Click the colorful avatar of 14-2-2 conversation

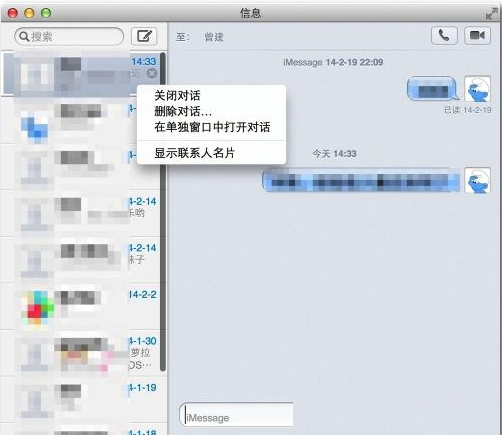37,307
